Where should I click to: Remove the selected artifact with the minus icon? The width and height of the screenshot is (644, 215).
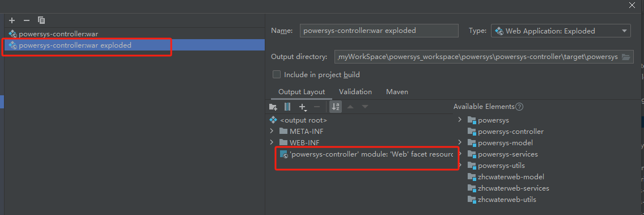pos(27,20)
